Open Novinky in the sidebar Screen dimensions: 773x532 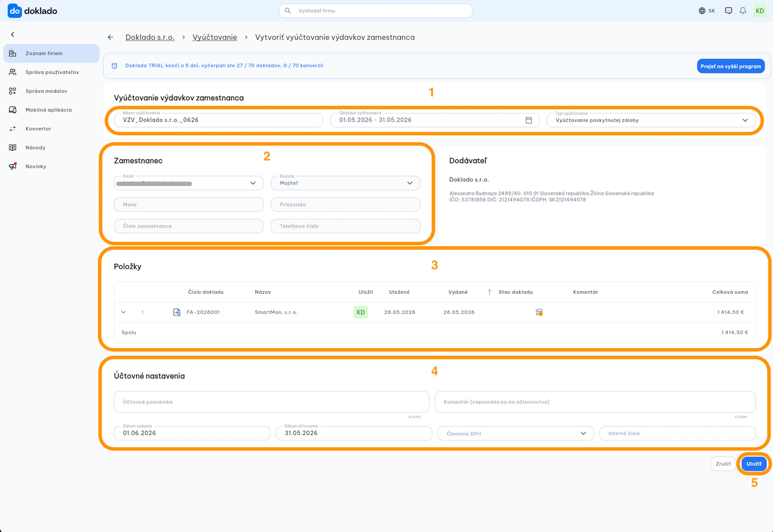51,166
